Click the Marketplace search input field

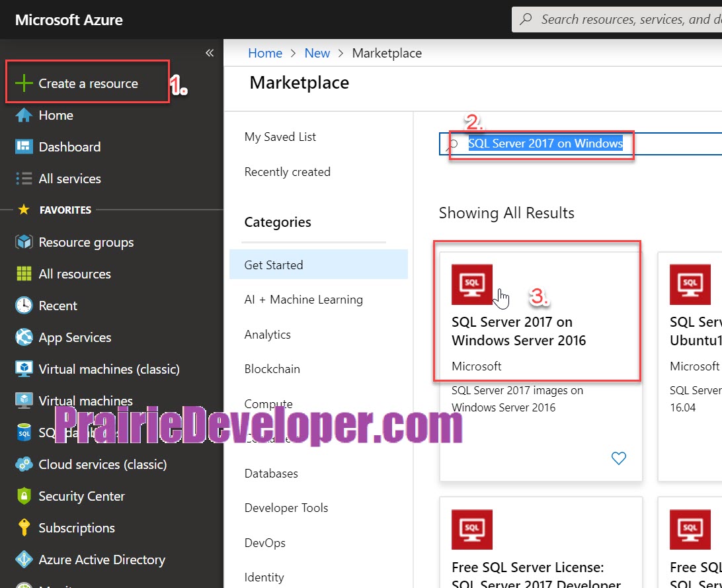pos(581,144)
